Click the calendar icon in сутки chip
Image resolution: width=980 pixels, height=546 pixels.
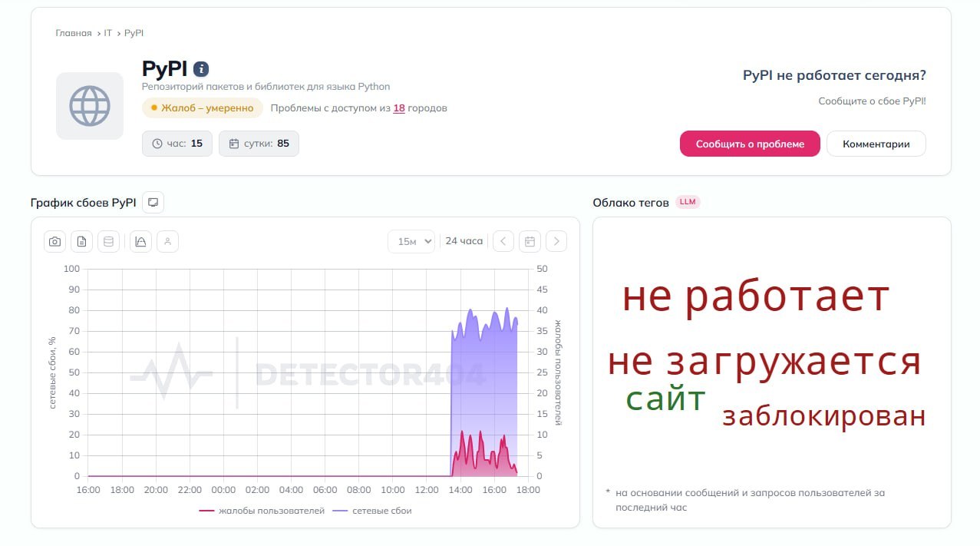234,144
